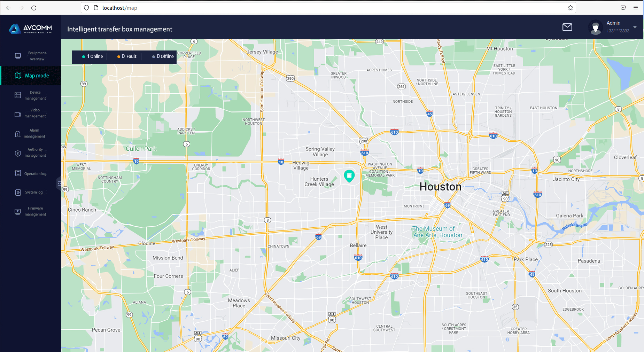This screenshot has height=352, width=644.
Task: Click the Pasadena map label
Action: 589,261
